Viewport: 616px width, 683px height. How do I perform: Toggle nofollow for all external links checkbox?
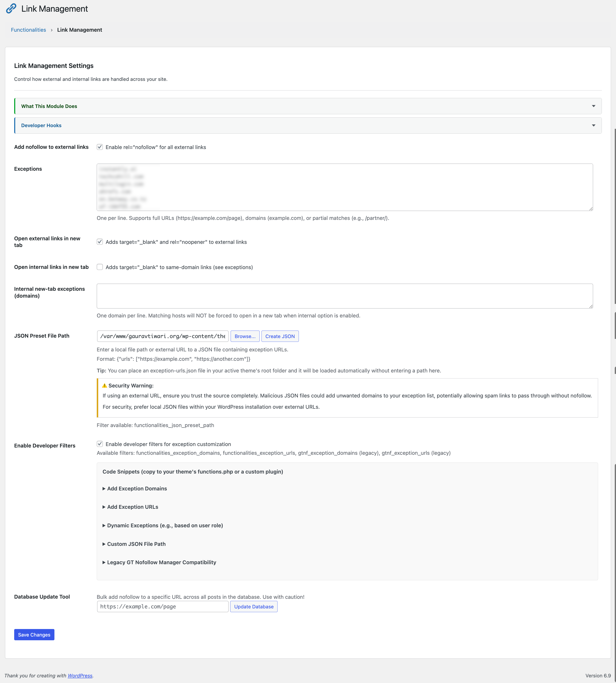tap(100, 147)
